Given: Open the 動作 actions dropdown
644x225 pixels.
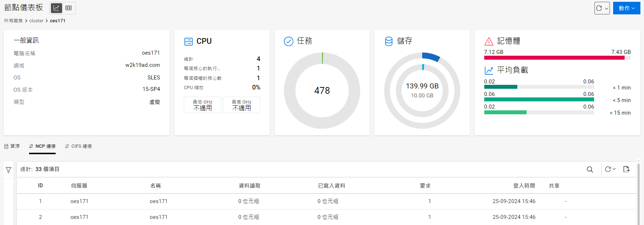Looking at the screenshot, I should point(626,8).
